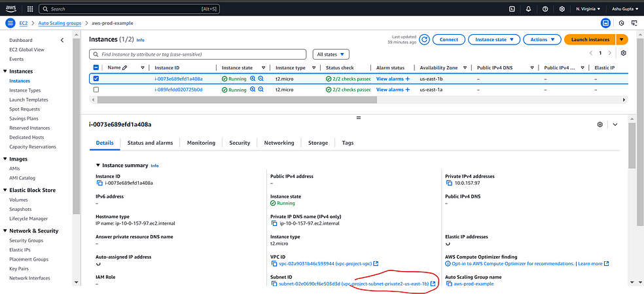The image size is (644, 294).
Task: Focus the Find Instance filter field
Action: pyautogui.click(x=198, y=54)
